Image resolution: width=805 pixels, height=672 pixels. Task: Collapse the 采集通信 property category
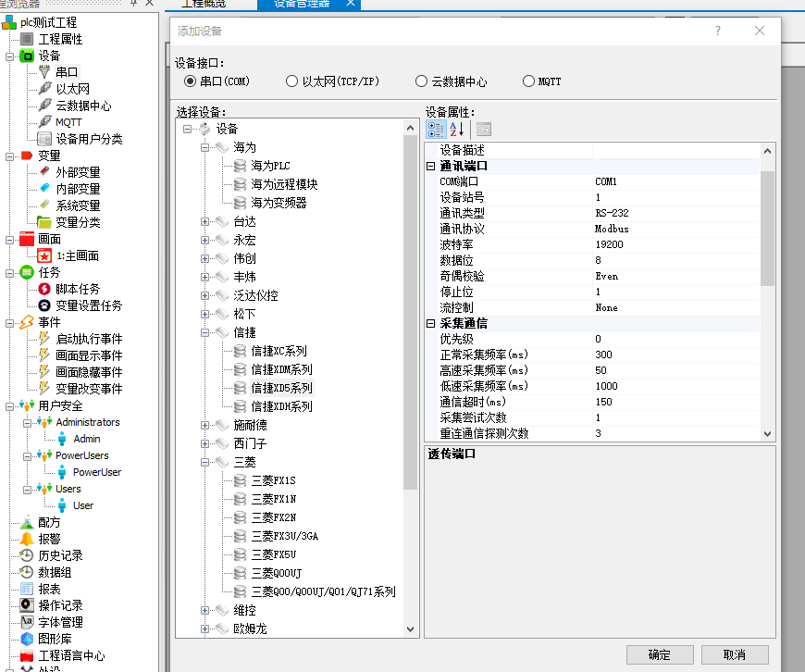point(431,323)
